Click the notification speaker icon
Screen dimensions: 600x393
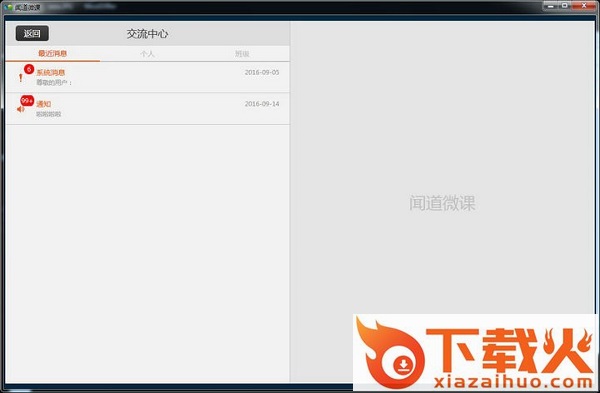(21, 109)
